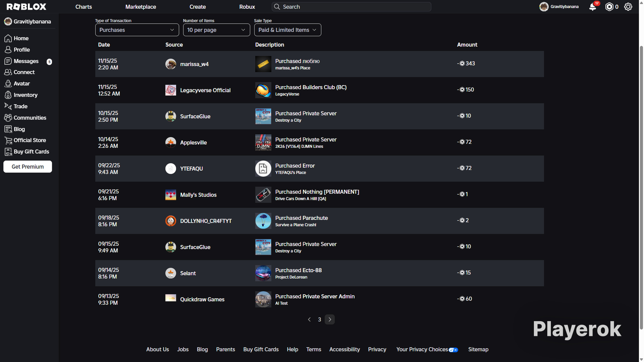
Task: Go to the previous transactions page
Action: [x=309, y=320]
